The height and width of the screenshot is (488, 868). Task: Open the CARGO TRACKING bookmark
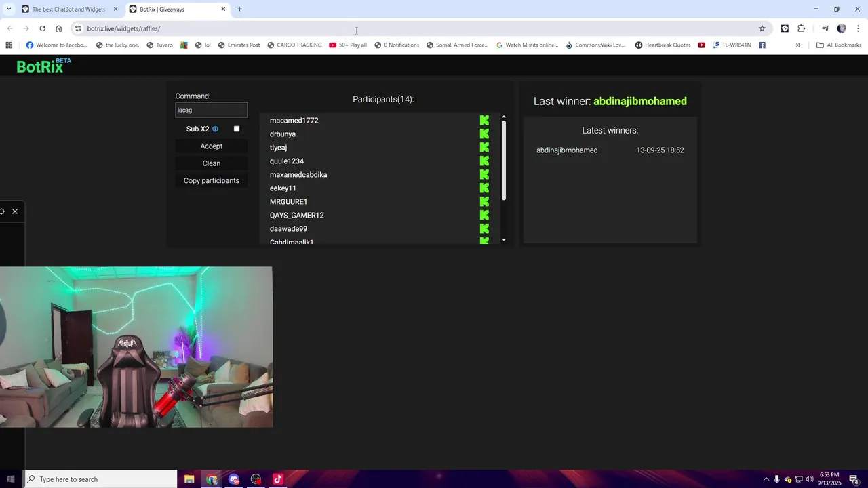coord(294,45)
